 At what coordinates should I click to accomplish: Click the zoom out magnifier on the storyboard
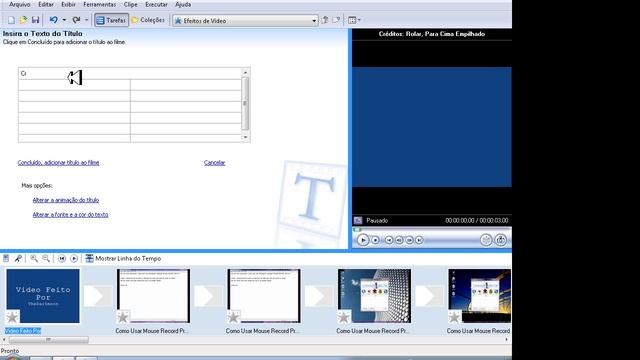coord(46,258)
